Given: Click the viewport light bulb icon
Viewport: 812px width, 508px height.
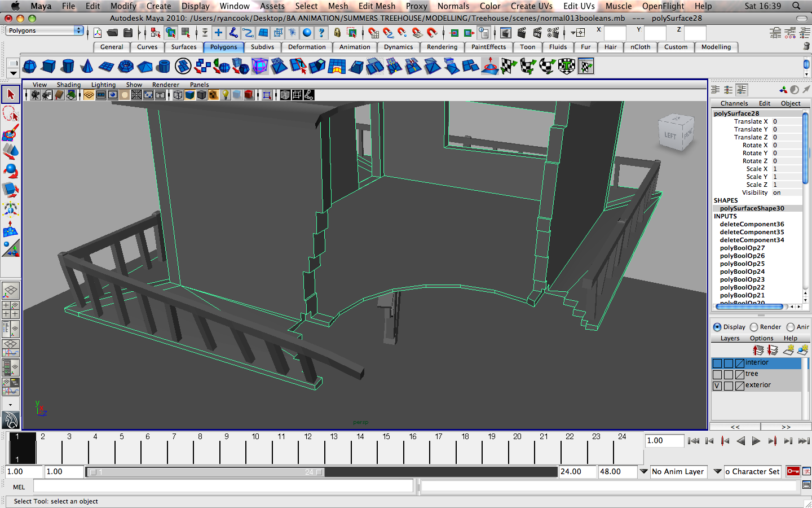Looking at the screenshot, I should coord(225,95).
